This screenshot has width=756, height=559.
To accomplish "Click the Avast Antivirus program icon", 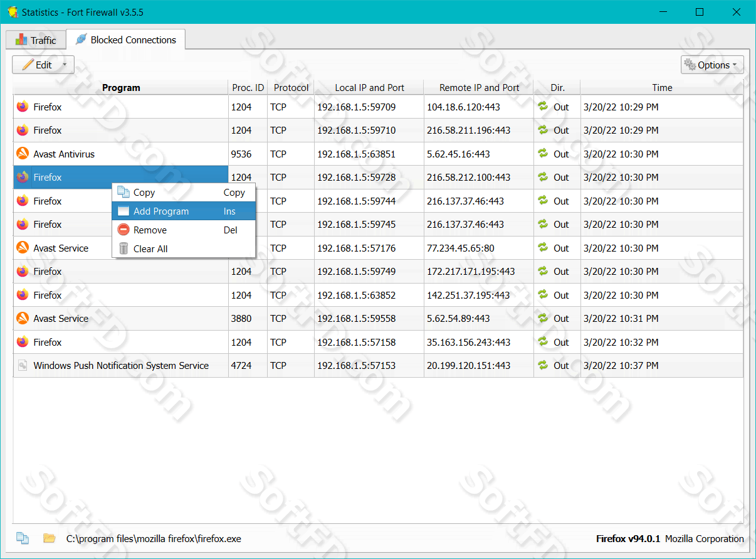I will point(23,154).
